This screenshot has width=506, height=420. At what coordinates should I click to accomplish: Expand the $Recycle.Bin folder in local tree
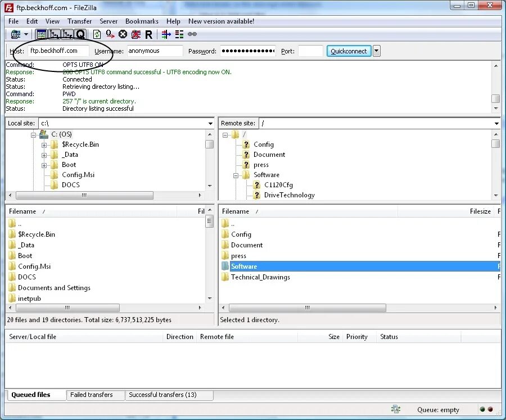pyautogui.click(x=44, y=145)
